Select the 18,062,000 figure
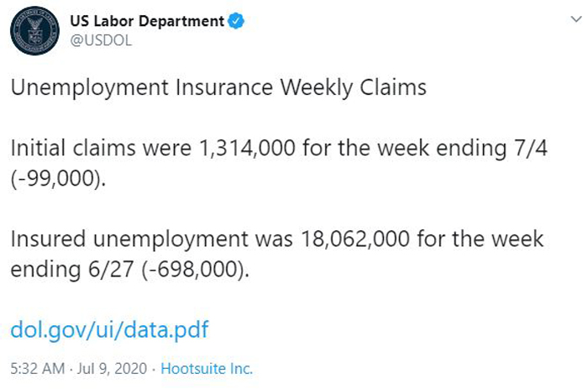The height and width of the screenshot is (389, 588). tap(355, 239)
